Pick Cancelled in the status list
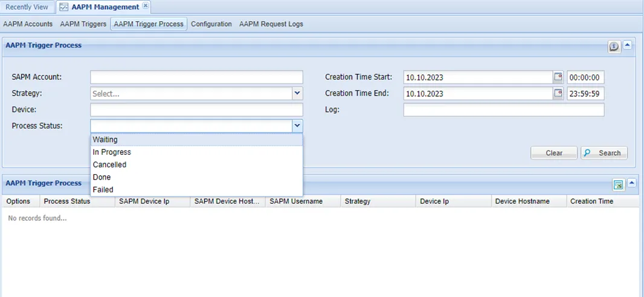The height and width of the screenshot is (297, 644). click(x=196, y=165)
